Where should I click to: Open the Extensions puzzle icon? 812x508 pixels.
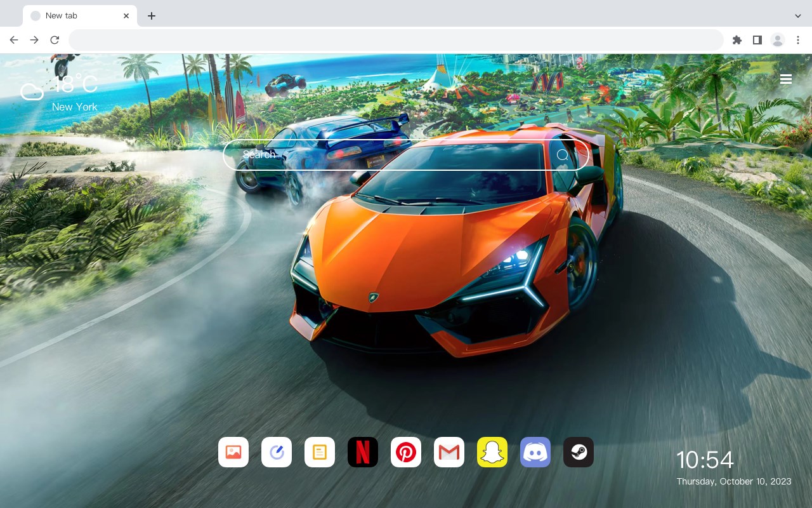point(737,40)
